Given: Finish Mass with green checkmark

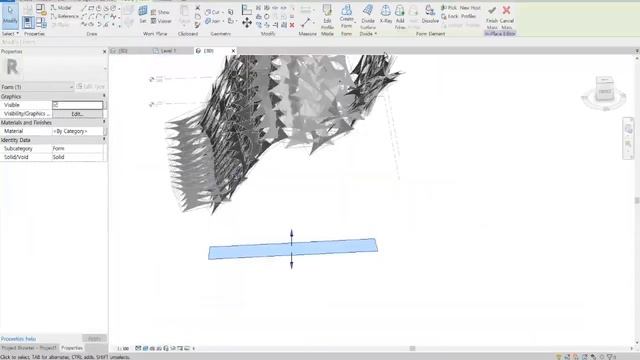Looking at the screenshot, I should (x=492, y=17).
